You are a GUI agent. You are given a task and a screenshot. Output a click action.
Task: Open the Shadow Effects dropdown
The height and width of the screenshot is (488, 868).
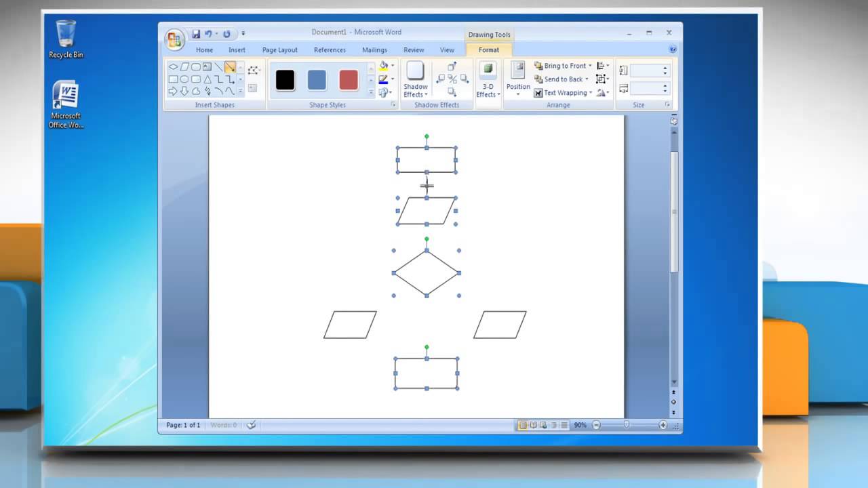pos(416,80)
